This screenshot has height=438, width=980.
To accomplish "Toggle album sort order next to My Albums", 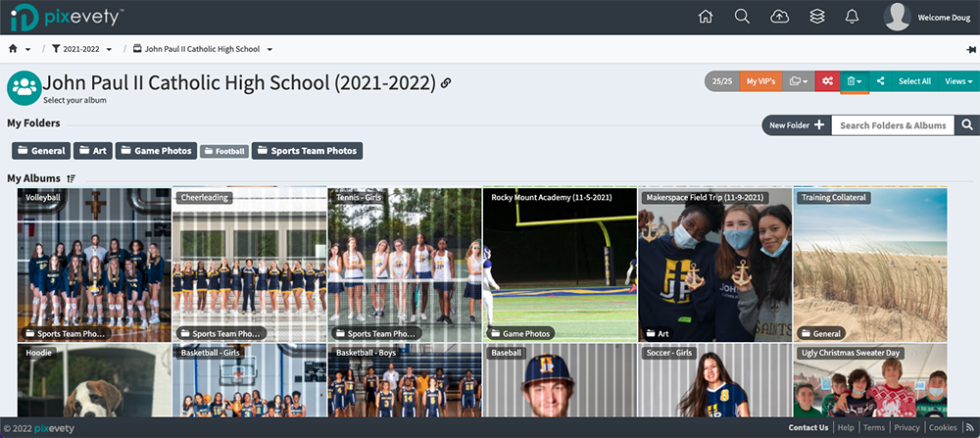I will 72,178.
